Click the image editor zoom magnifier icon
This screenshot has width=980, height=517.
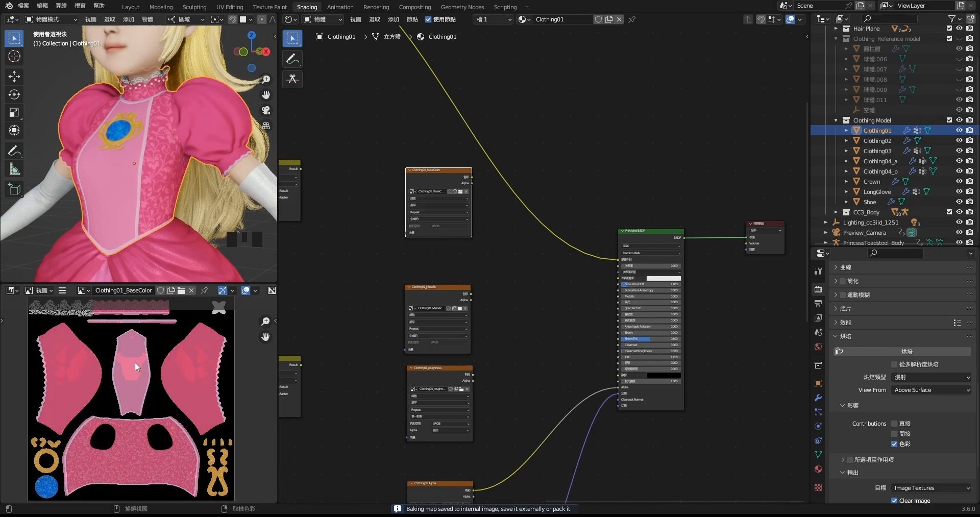265,321
